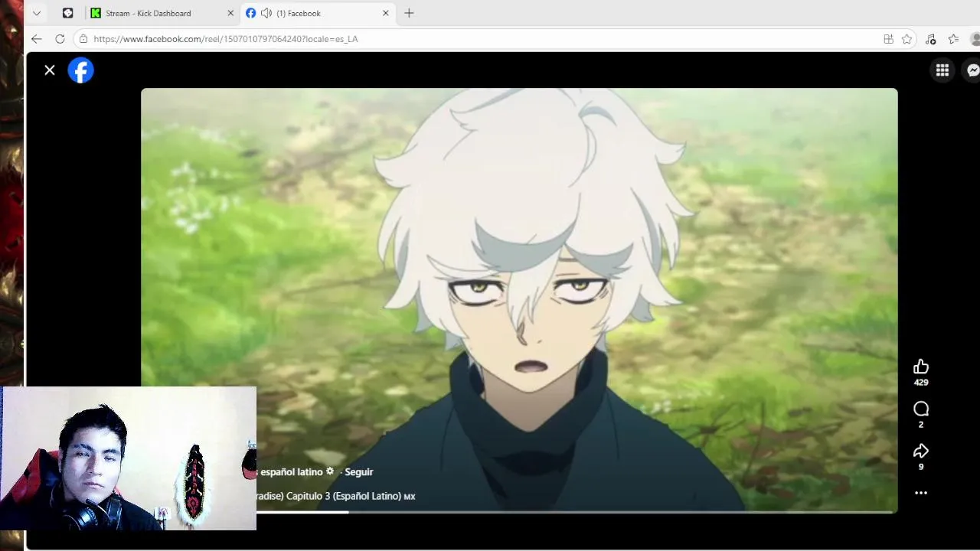The width and height of the screenshot is (980, 551).
Task: Open the three-dots more options menu
Action: [x=921, y=493]
